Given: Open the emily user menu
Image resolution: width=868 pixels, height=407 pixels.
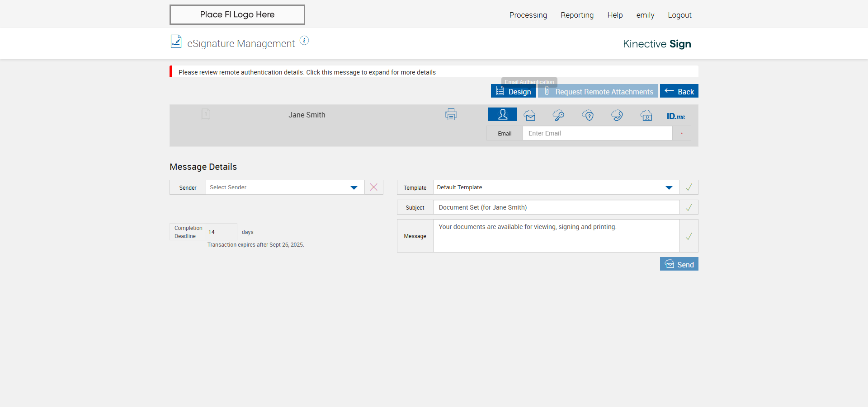Looking at the screenshot, I should pos(645,15).
